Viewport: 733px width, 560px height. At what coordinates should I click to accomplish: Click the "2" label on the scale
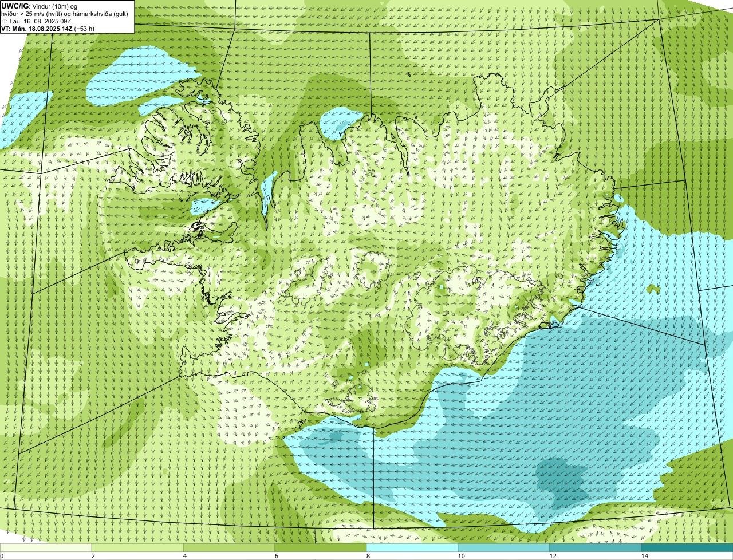pos(93,556)
